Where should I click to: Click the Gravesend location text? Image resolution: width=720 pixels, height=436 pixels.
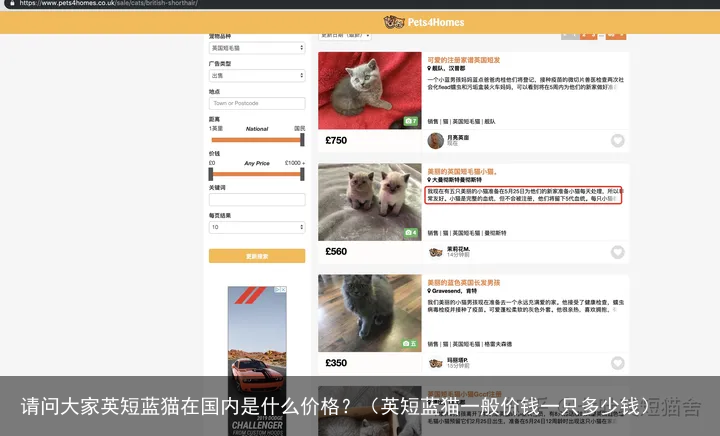455,291
